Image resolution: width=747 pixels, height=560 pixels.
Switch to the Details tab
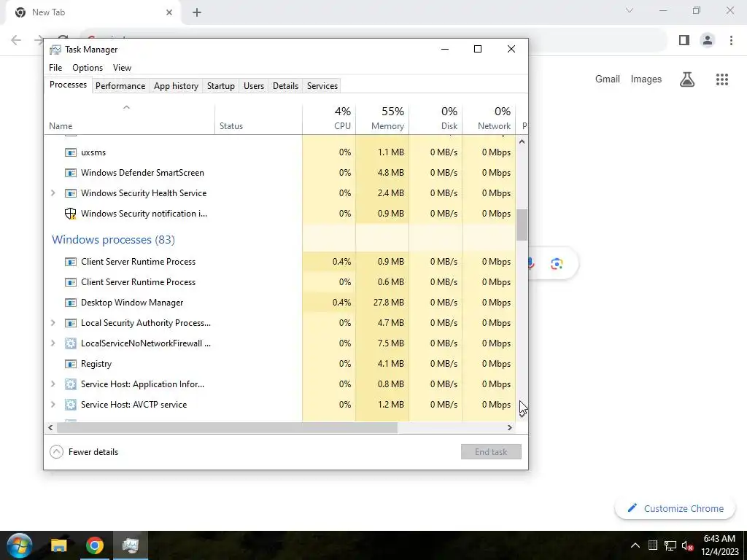[x=285, y=86]
